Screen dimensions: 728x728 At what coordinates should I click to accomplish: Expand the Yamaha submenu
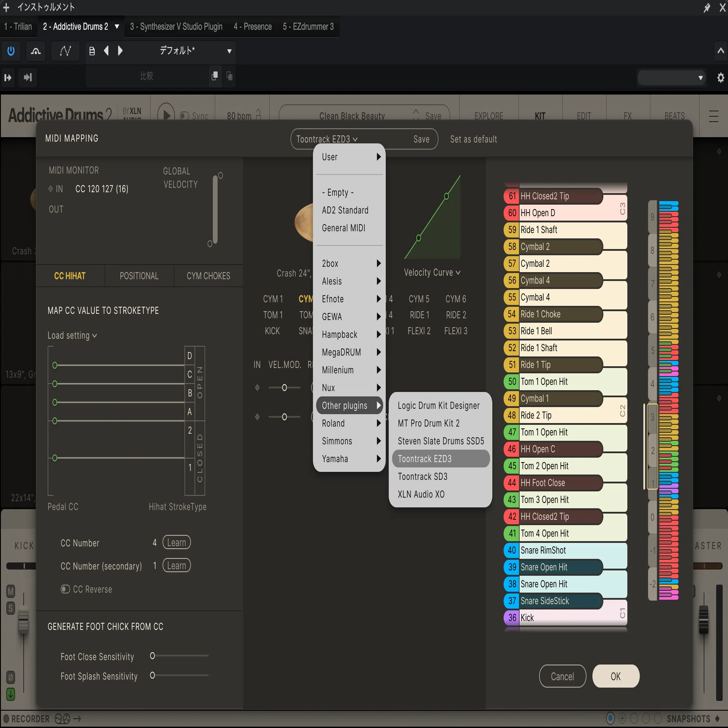tap(349, 459)
